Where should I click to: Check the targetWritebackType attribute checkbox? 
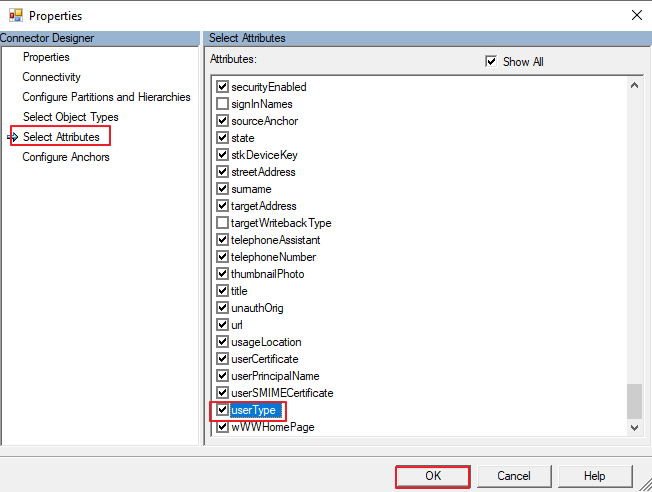tap(222, 223)
